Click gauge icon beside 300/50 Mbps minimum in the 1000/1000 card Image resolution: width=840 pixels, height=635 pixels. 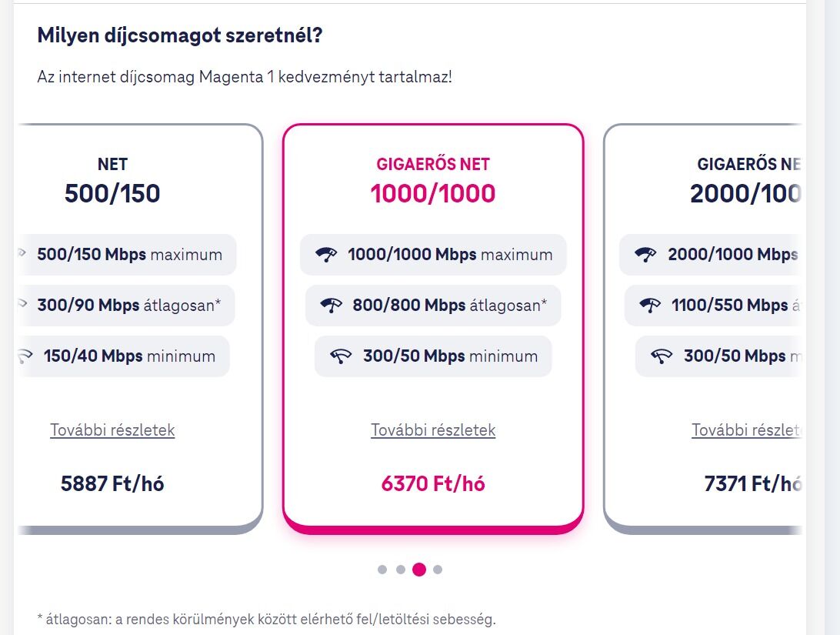341,356
